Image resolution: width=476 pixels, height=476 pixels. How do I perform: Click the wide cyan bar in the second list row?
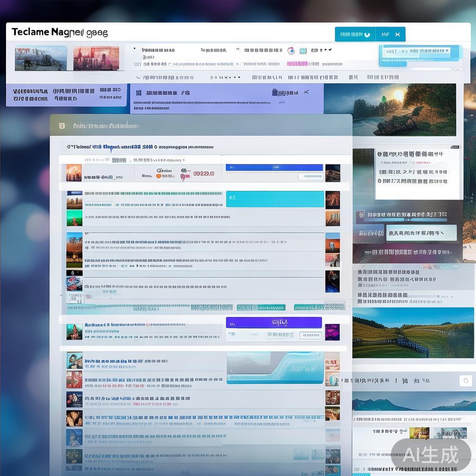tap(275, 198)
